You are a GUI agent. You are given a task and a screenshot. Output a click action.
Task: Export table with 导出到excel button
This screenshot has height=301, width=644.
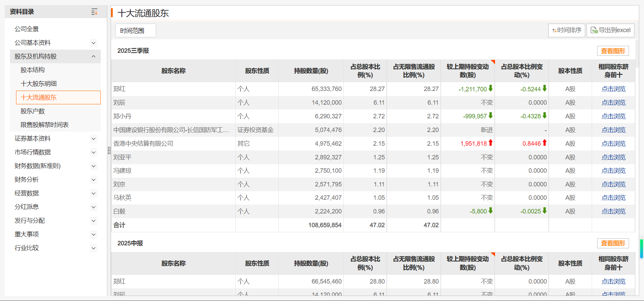[x=610, y=30]
